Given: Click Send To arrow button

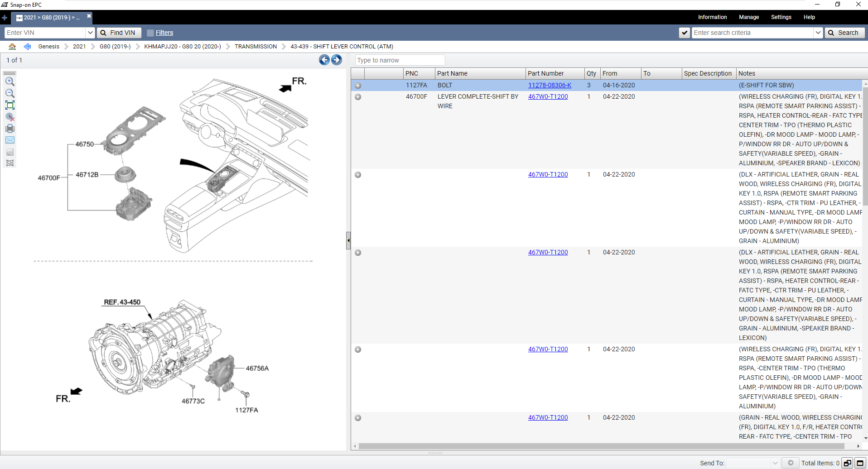Looking at the screenshot, I should [791, 463].
